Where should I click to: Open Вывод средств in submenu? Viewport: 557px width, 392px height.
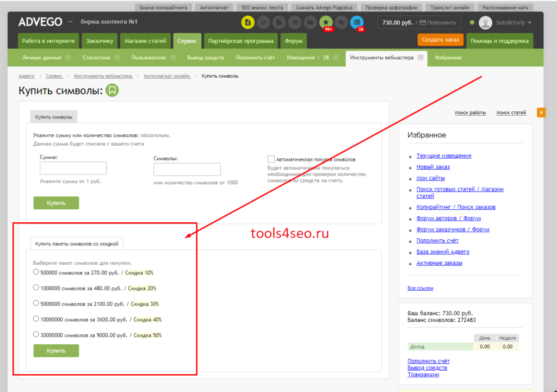pos(206,58)
